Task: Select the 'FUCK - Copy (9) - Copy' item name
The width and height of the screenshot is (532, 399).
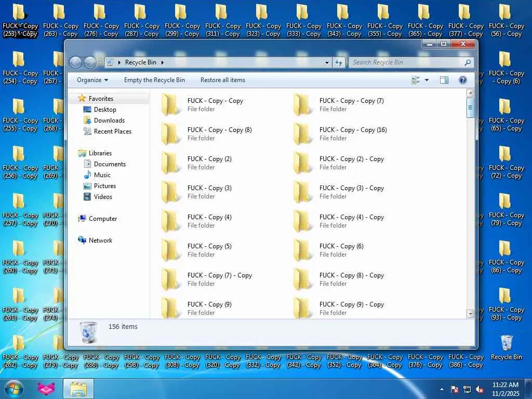Action: [x=352, y=304]
